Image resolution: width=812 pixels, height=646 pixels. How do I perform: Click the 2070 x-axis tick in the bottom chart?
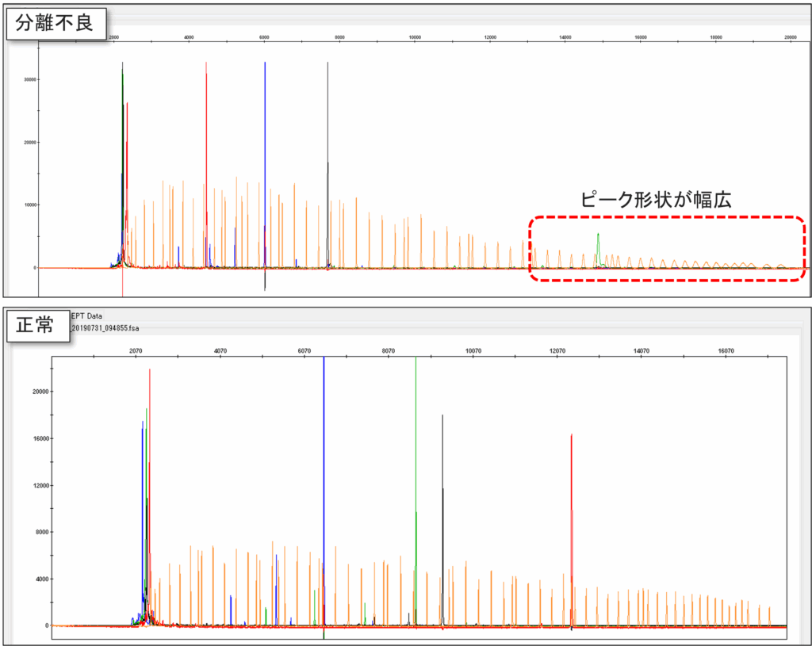[136, 350]
